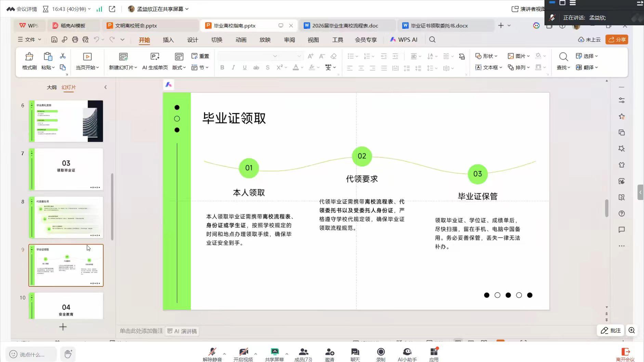The width and height of the screenshot is (644, 362).
Task: Collapse the slide thumbnail panel chevron
Action: tap(105, 87)
